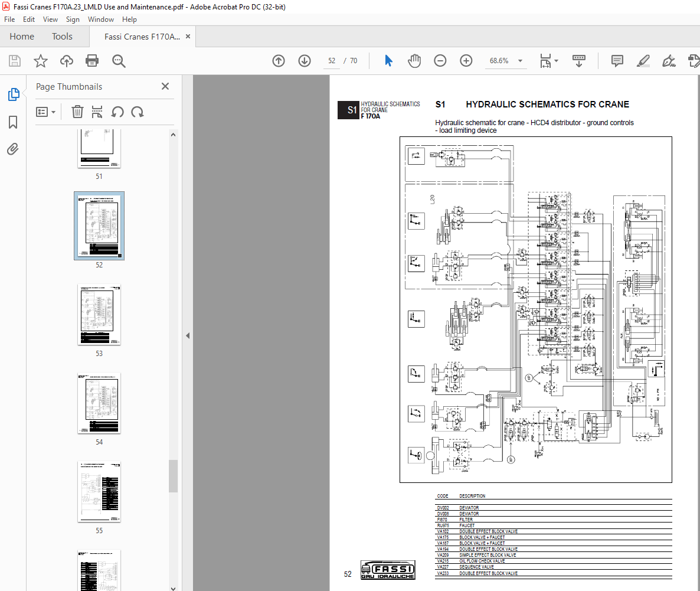Print the document with printer icon
Image resolution: width=700 pixels, height=591 pixels.
click(92, 61)
